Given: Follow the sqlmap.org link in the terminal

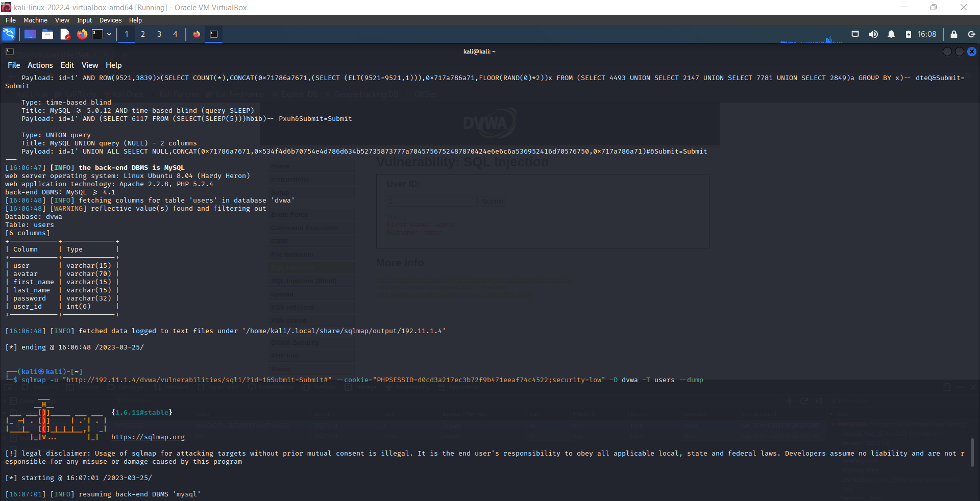Looking at the screenshot, I should [148, 437].
